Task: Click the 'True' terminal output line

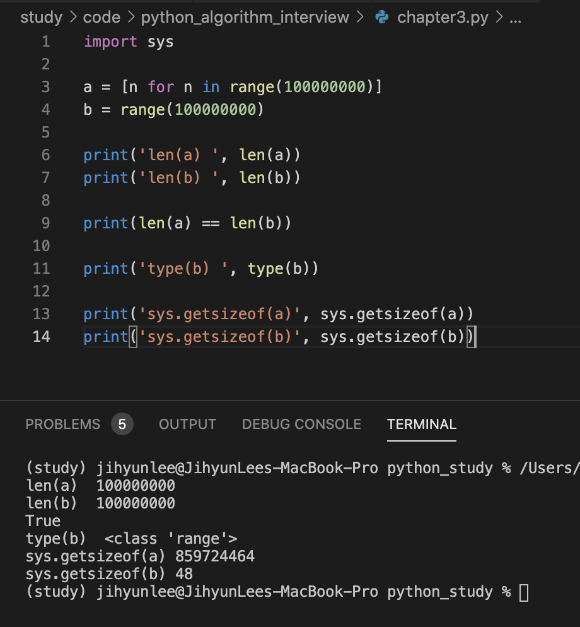Action: pos(43,521)
